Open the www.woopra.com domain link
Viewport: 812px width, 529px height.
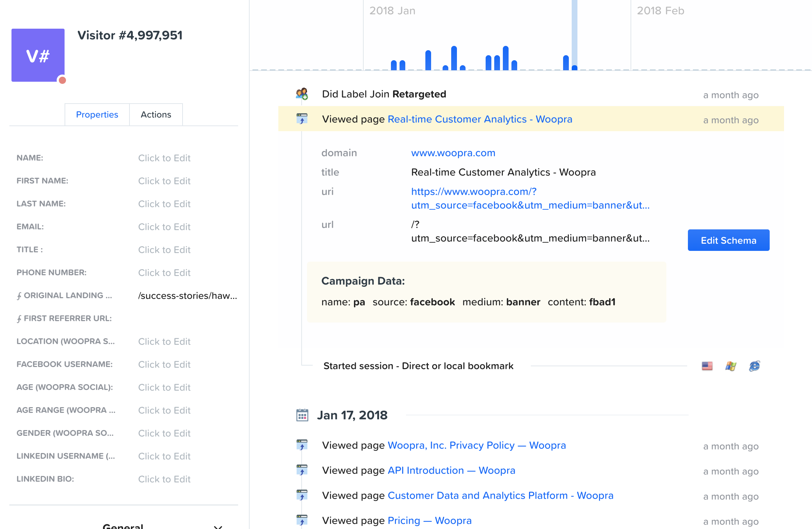[453, 153]
